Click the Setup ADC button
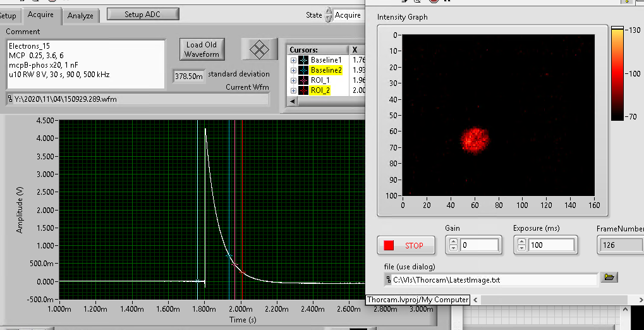644x330 pixels. (x=142, y=14)
